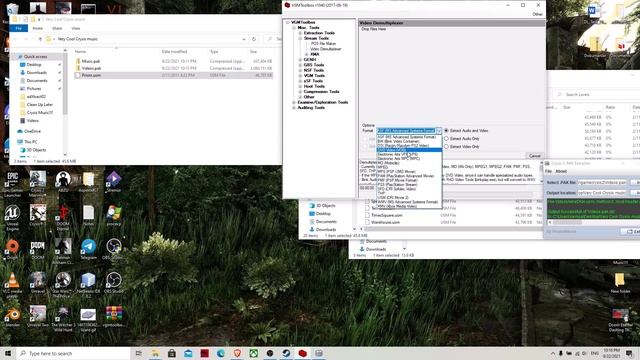The image size is (640, 360).
Task: Open the Recycle Bin on desktop
Action: click(x=12, y=9)
